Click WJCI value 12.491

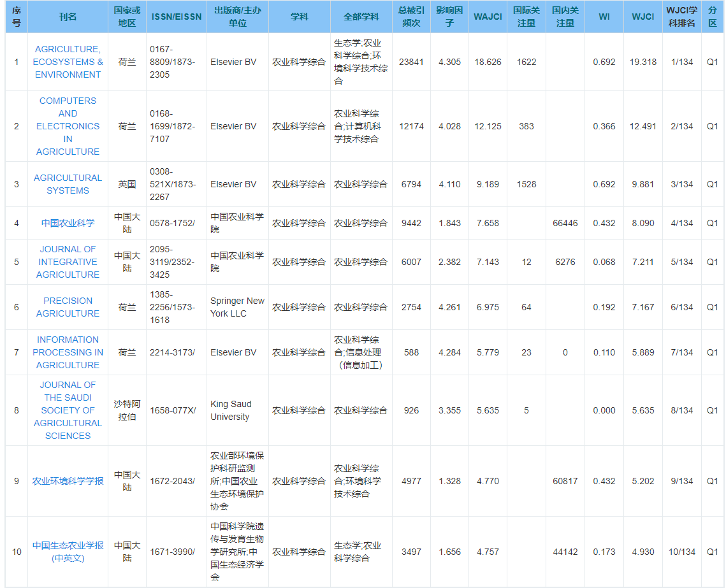pyautogui.click(x=643, y=126)
